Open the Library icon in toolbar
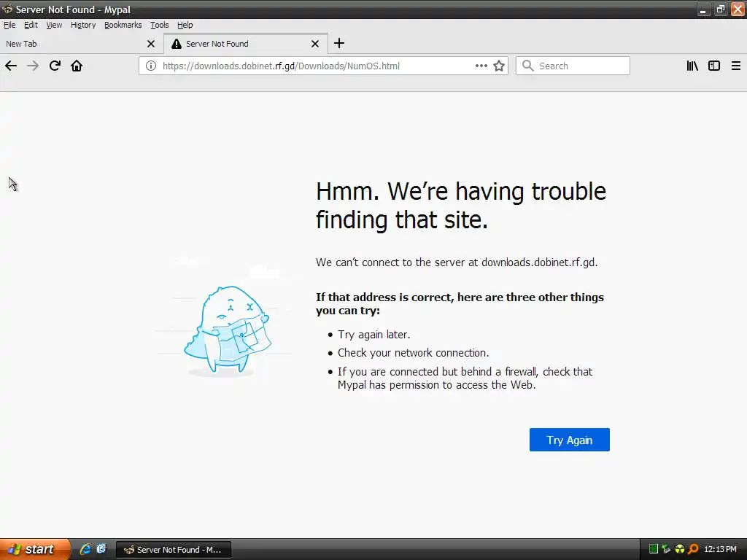 tap(692, 66)
